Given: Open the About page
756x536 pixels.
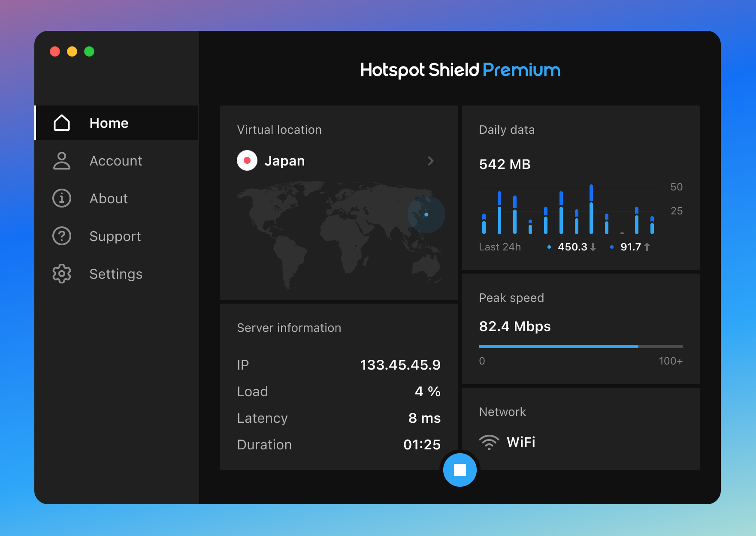Looking at the screenshot, I should pos(117,198).
